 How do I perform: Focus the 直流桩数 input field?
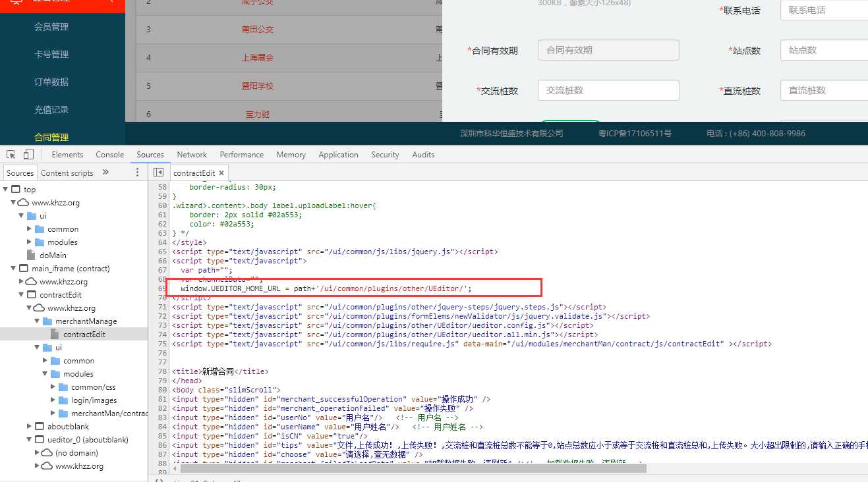coord(824,90)
